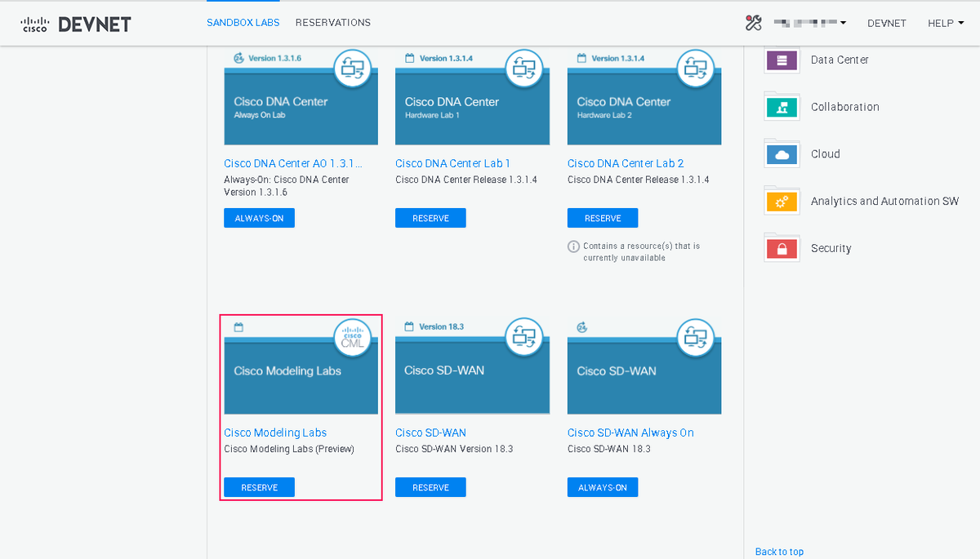Select the Security category
Image resolution: width=980 pixels, height=559 pixels.
click(x=831, y=248)
